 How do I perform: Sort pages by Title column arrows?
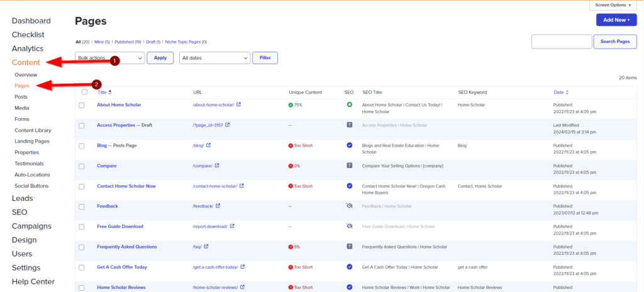click(109, 92)
